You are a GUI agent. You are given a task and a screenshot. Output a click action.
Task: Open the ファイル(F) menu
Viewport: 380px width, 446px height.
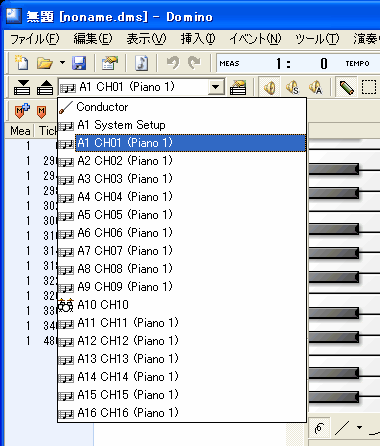point(35,39)
